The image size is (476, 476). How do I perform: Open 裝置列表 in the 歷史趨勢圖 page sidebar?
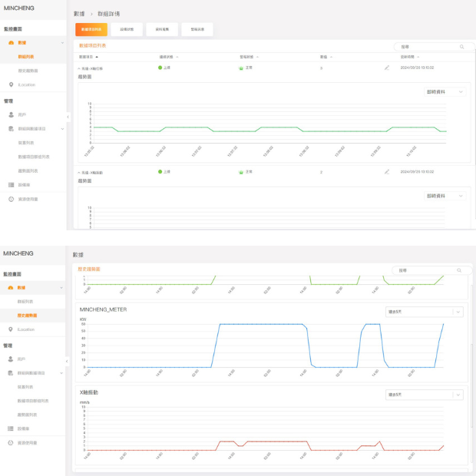point(25,387)
